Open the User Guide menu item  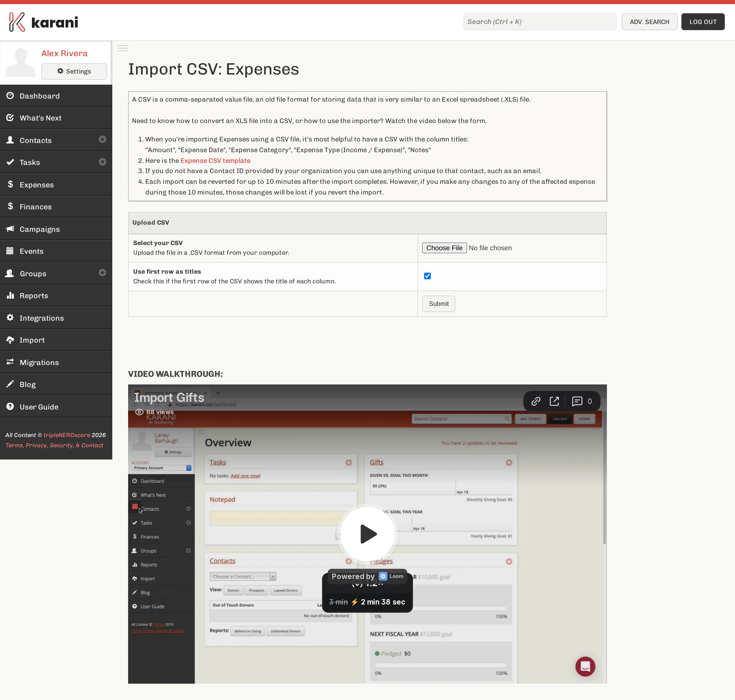56,407
